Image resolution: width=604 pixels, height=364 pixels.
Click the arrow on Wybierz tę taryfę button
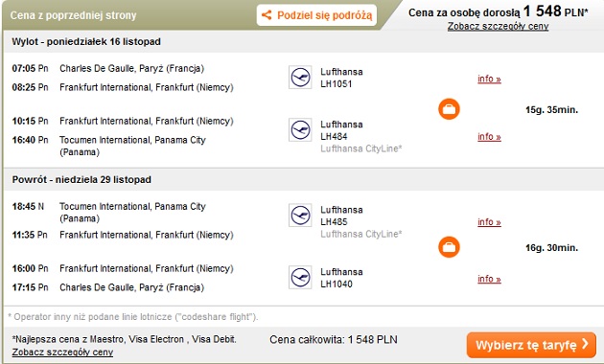pos(586,344)
